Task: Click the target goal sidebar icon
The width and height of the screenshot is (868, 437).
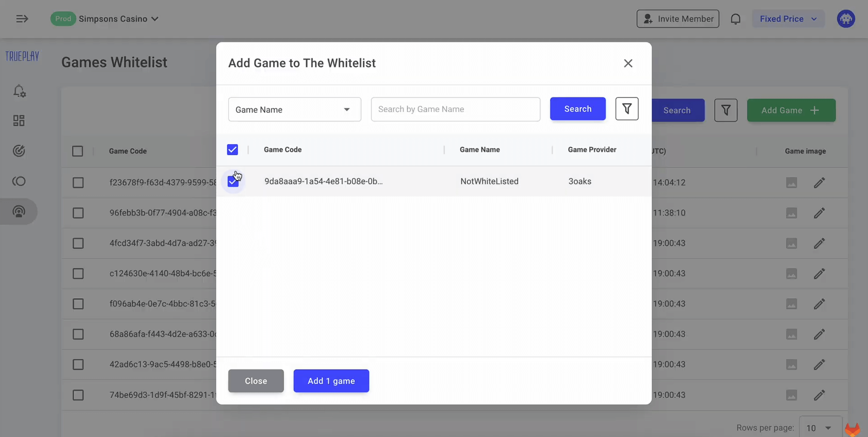Action: click(x=19, y=151)
